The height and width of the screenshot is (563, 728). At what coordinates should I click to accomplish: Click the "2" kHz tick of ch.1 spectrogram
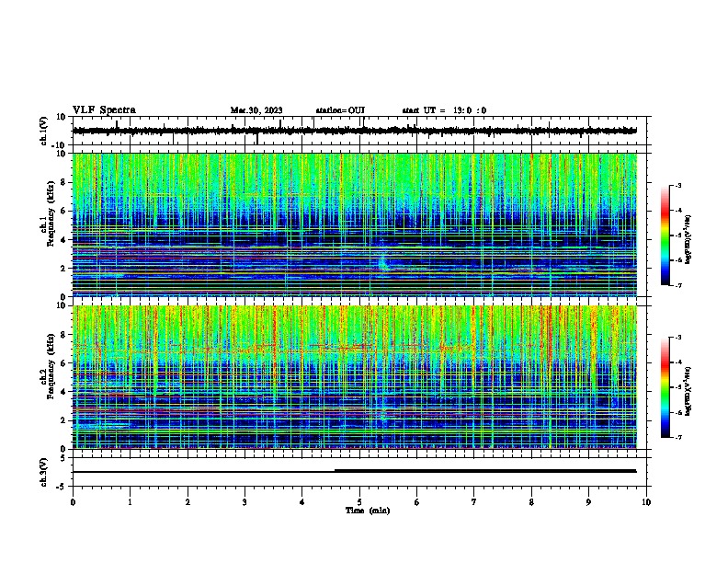pyautogui.click(x=64, y=268)
